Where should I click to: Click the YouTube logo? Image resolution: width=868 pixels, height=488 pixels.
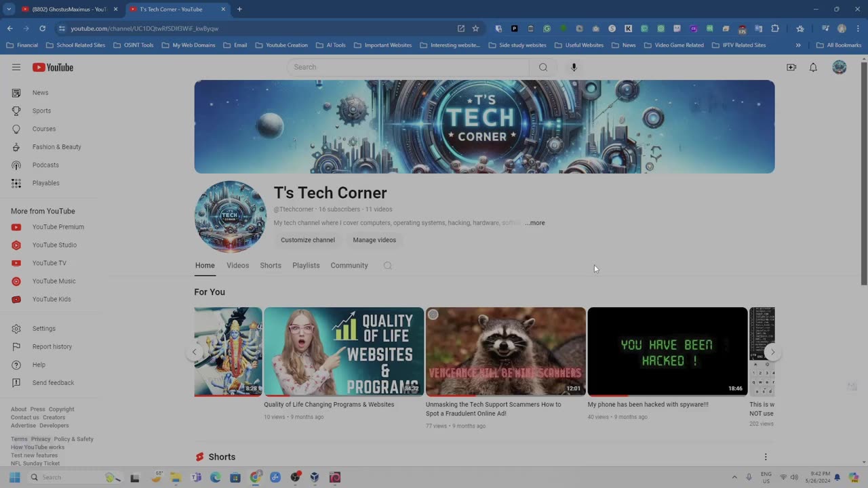(x=53, y=67)
